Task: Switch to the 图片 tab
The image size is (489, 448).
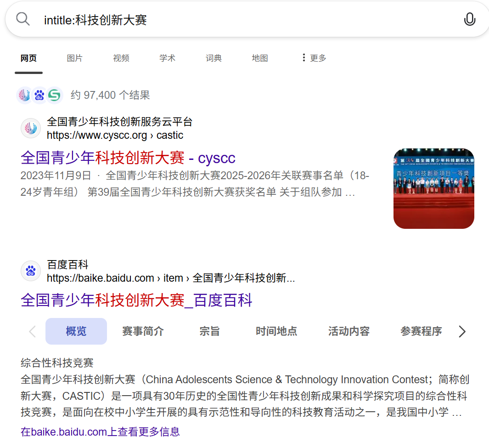Action: [74, 58]
